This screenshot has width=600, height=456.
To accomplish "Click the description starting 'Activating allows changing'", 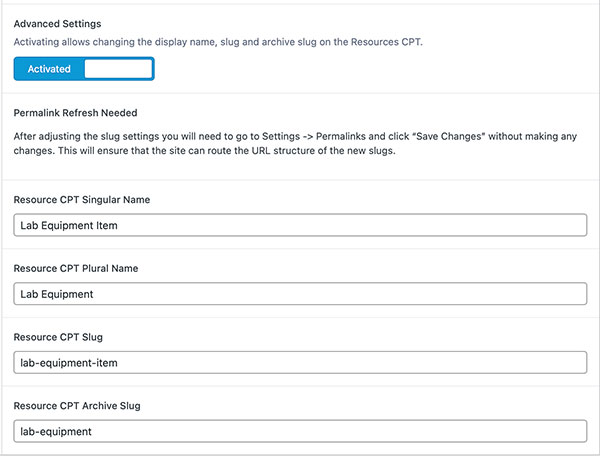I will pos(218,42).
